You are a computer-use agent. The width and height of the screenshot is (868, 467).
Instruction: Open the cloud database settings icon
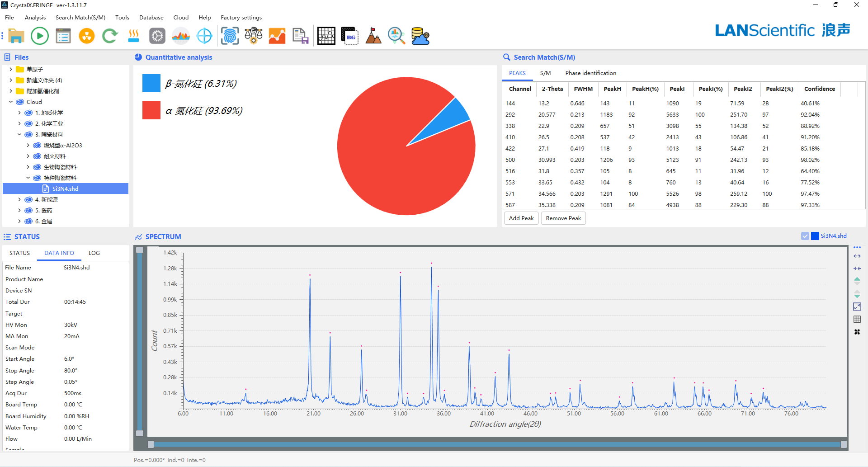pyautogui.click(x=420, y=36)
